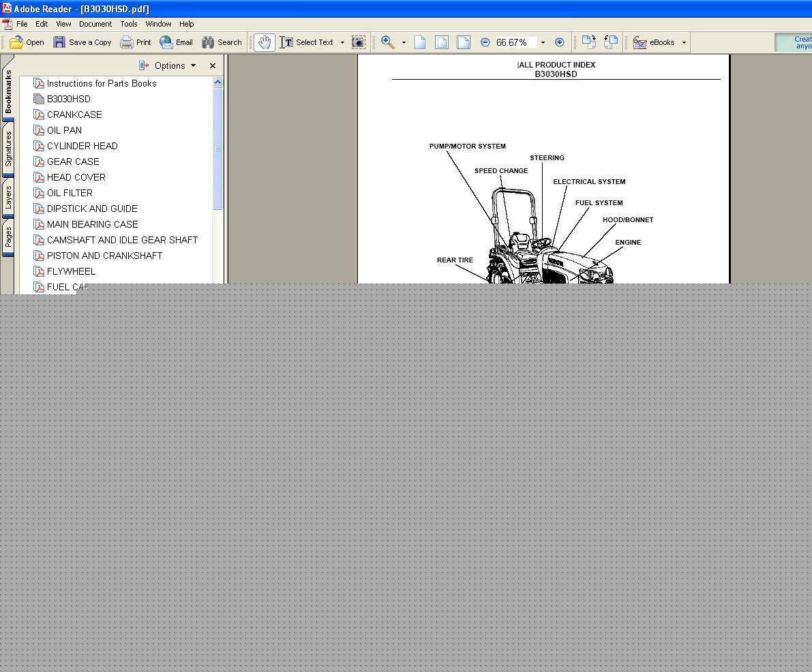Go to MAIN BEARING CASE bookmark
This screenshot has width=812, height=672.
pos(92,224)
